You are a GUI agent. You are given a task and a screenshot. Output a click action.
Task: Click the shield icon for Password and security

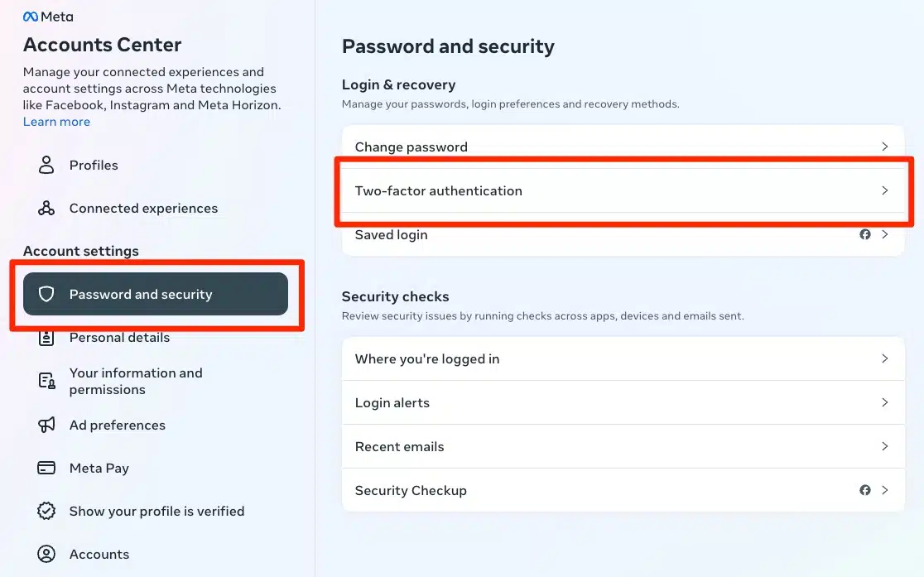46,294
